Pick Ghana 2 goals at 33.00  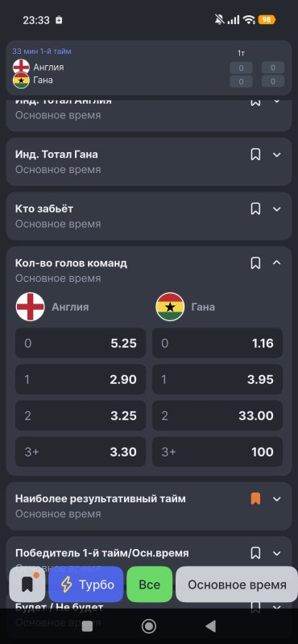coord(217,415)
